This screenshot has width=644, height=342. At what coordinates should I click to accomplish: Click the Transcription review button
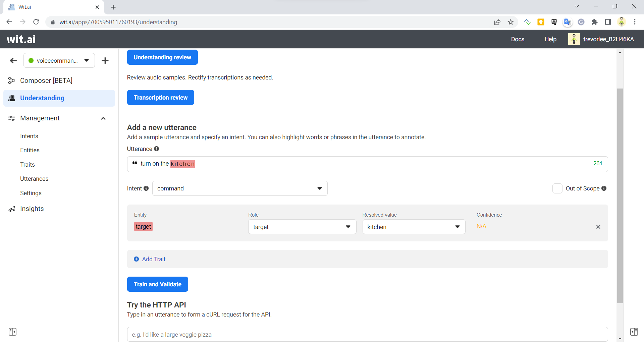pyautogui.click(x=160, y=97)
